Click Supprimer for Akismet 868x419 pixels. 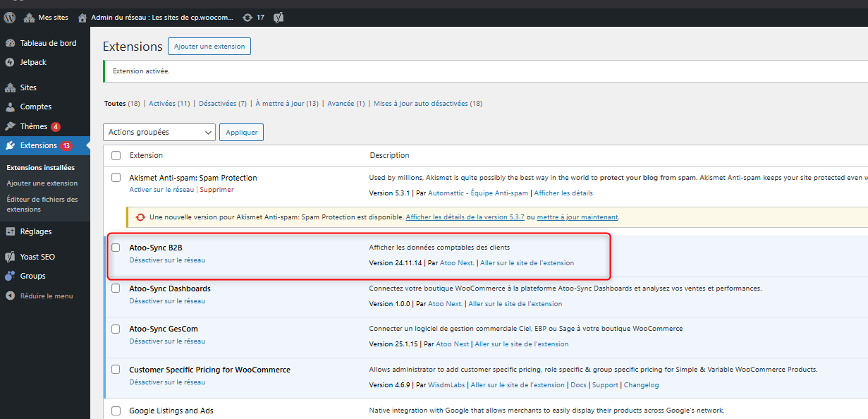216,190
